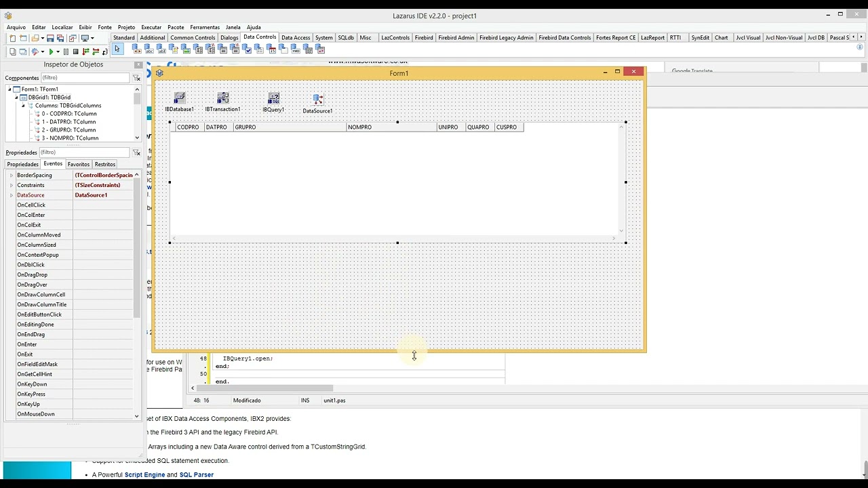This screenshot has width=868, height=488.
Task: Click the Step Over debug icon
Action: (x=96, y=52)
